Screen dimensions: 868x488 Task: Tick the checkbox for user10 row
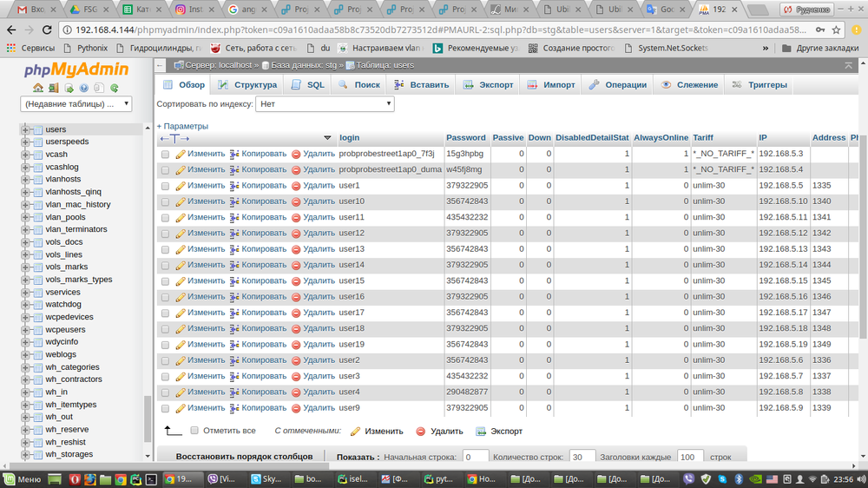point(165,202)
